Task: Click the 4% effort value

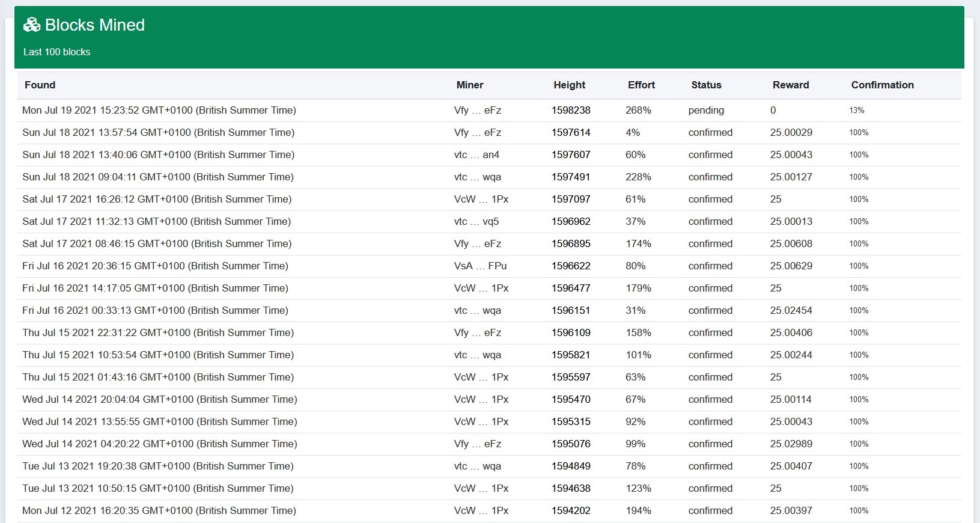Action: [x=633, y=132]
